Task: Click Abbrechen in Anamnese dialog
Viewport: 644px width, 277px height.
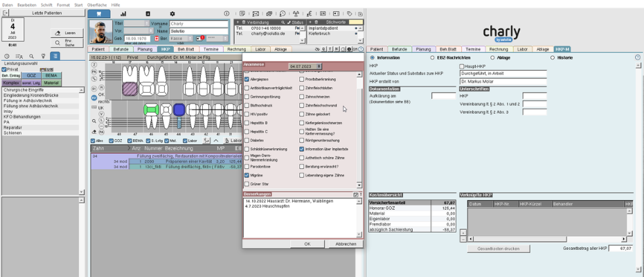Action: 346,244
